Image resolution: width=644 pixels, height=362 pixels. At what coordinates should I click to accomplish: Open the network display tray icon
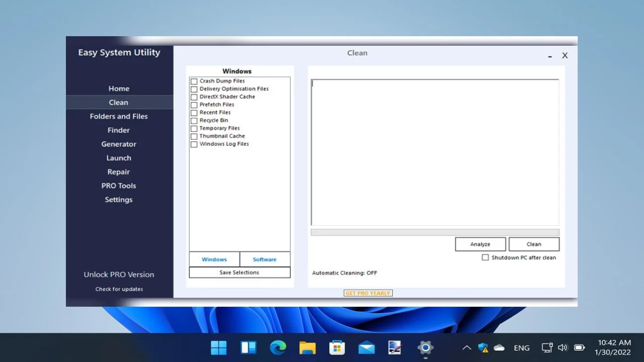547,347
